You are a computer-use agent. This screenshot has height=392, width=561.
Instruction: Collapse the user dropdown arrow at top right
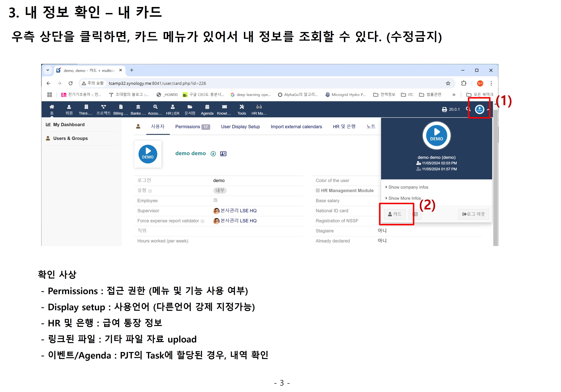pos(488,110)
